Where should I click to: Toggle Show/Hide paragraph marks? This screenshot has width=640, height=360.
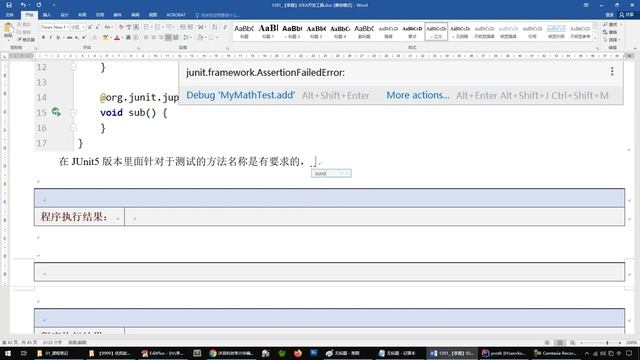tap(225, 27)
